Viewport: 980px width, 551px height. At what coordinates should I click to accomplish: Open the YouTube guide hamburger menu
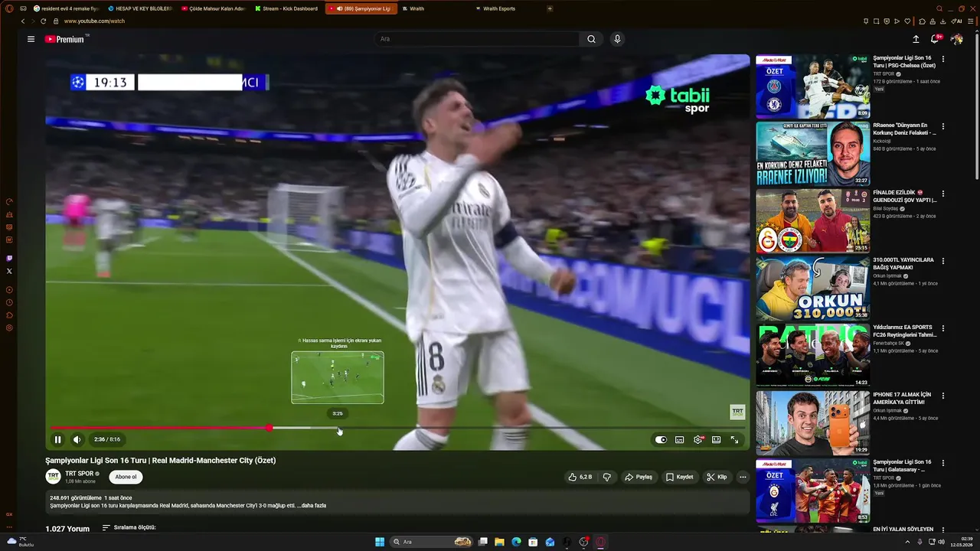tap(31, 39)
